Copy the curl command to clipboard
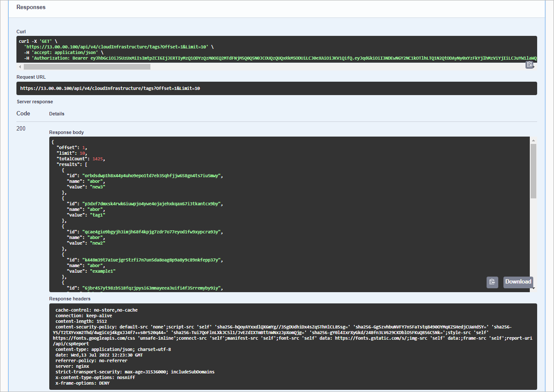Viewport: 554px width, 392px height. pyautogui.click(x=529, y=65)
